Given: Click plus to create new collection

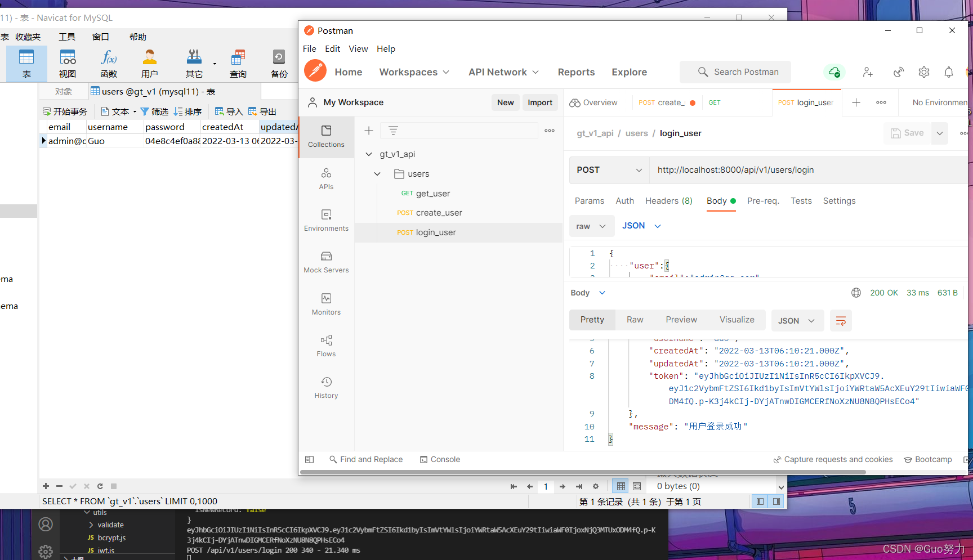Looking at the screenshot, I should pos(369,131).
